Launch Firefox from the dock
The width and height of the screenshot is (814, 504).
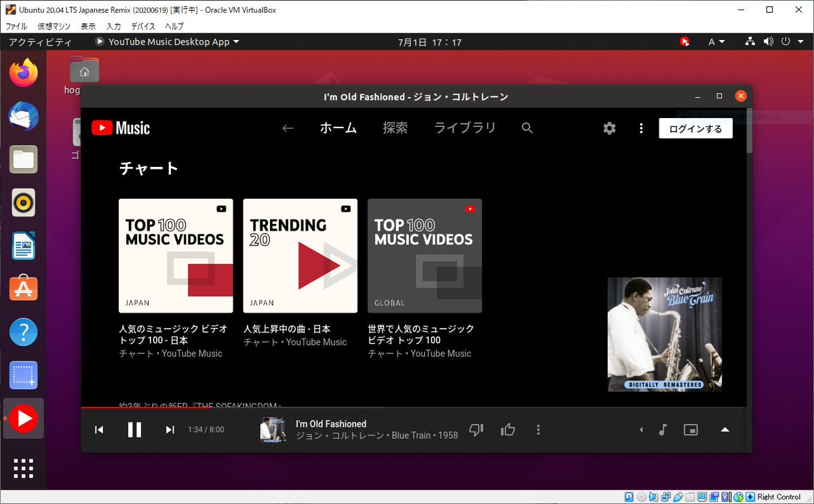click(x=24, y=73)
